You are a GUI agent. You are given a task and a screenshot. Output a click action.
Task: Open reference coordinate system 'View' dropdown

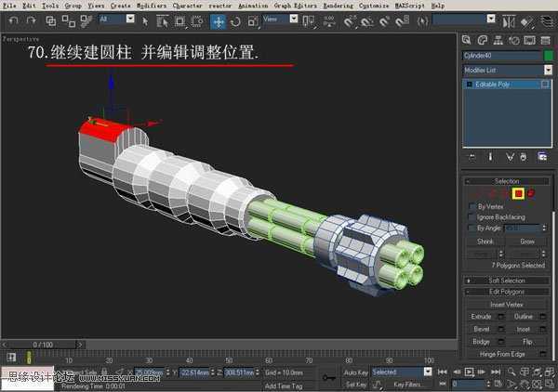(294, 19)
